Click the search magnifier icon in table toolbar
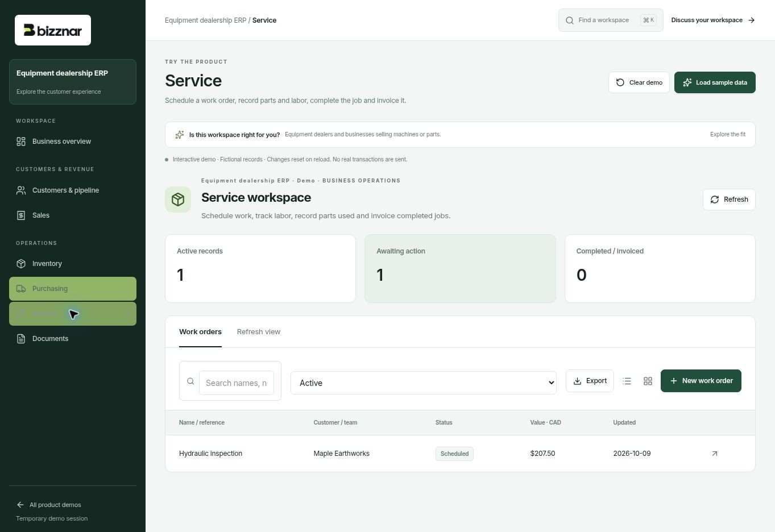Image resolution: width=775 pixels, height=532 pixels. click(190, 381)
